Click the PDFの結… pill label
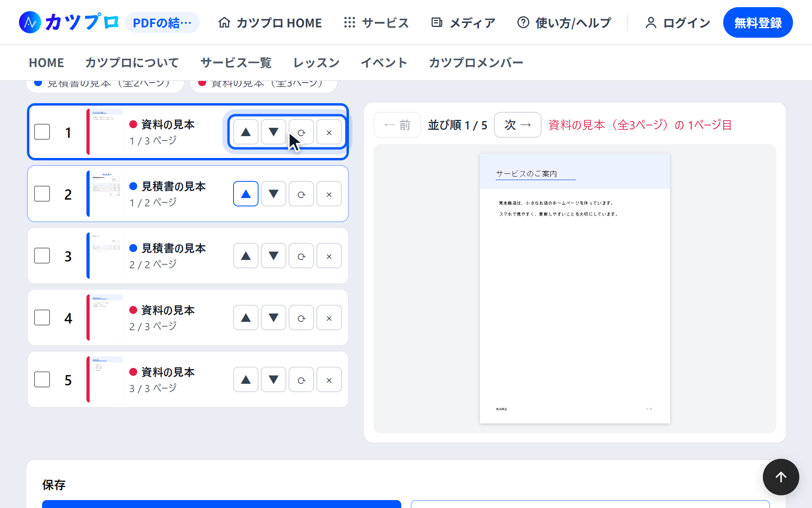Image resolution: width=812 pixels, height=508 pixels. pos(162,23)
